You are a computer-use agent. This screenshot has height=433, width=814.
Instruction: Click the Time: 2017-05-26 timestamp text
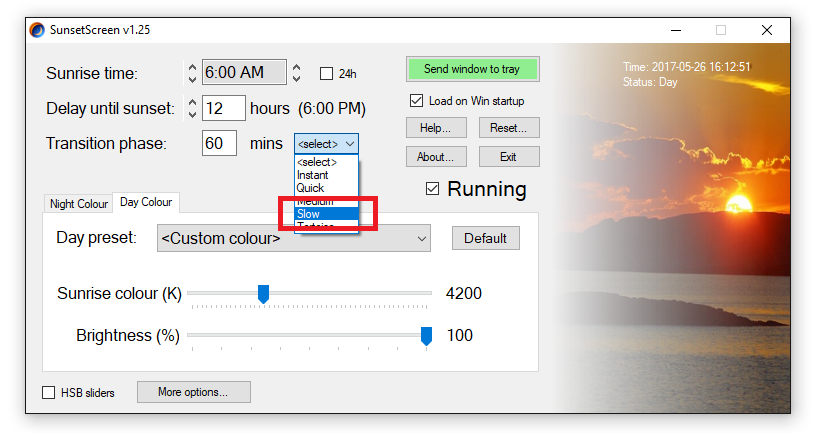click(x=687, y=67)
